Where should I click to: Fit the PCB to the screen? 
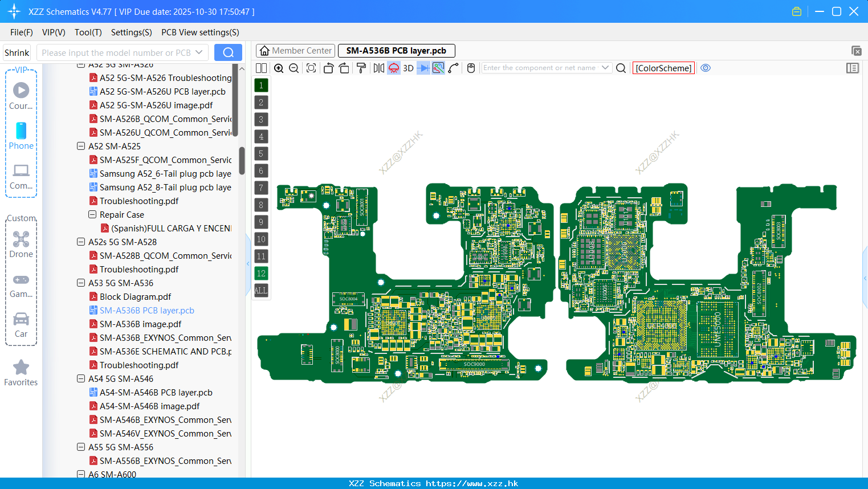(x=311, y=68)
